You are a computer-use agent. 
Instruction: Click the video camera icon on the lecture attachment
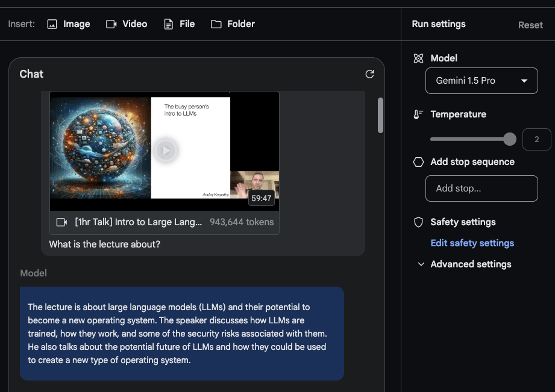pos(61,222)
